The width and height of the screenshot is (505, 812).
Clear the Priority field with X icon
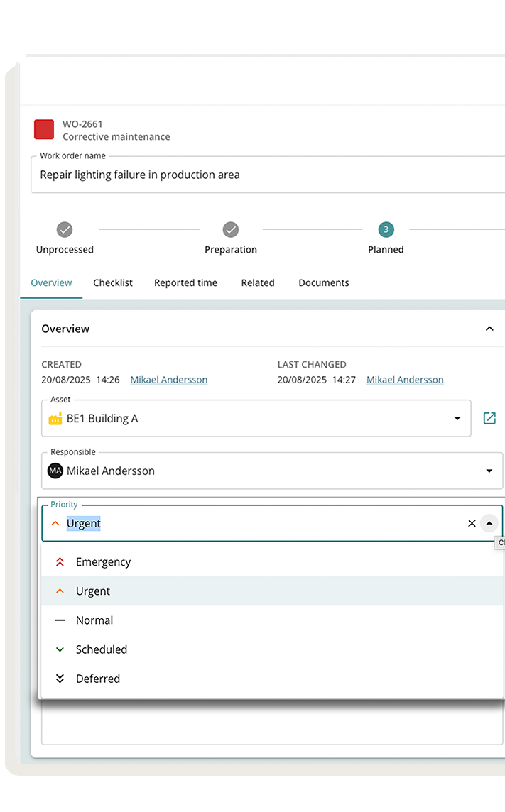pyautogui.click(x=472, y=523)
